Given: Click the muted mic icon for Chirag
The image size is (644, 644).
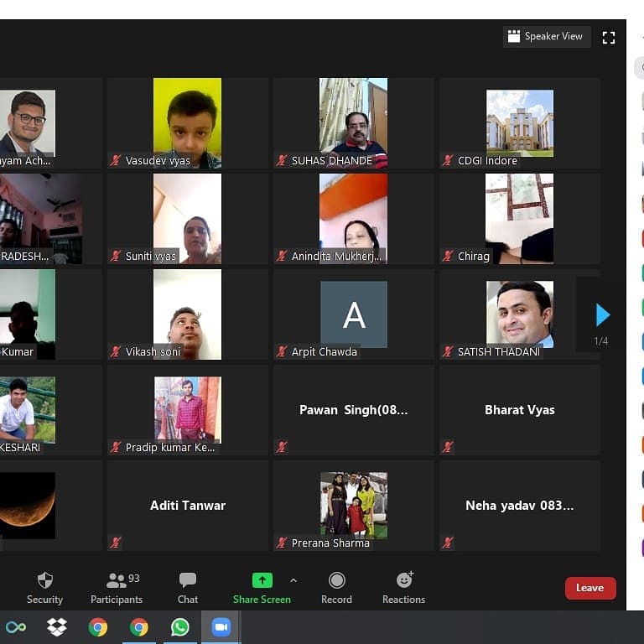Looking at the screenshot, I should (448, 256).
